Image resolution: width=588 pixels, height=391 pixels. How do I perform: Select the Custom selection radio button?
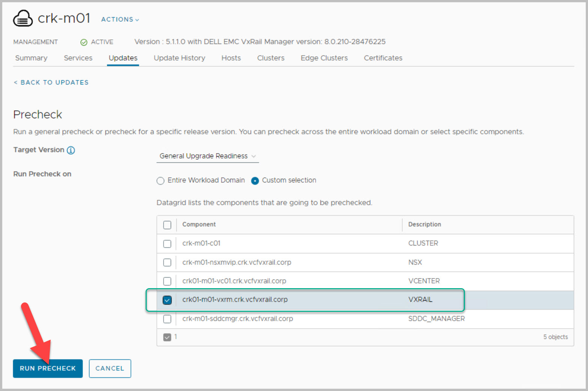coord(255,181)
